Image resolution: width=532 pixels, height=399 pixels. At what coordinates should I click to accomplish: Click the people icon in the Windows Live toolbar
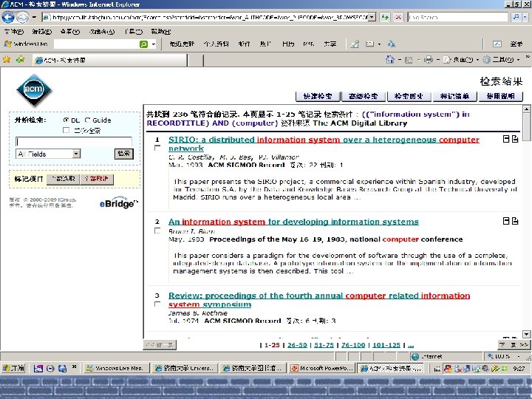point(392,44)
